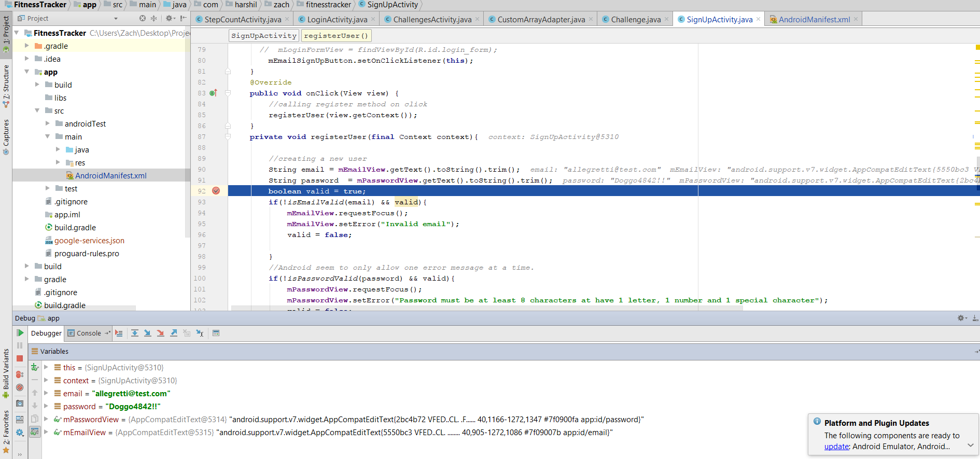Viewport: 980px width, 459px height.
Task: Click SignUpActivity breadcrumb above editor
Action: pos(264,36)
